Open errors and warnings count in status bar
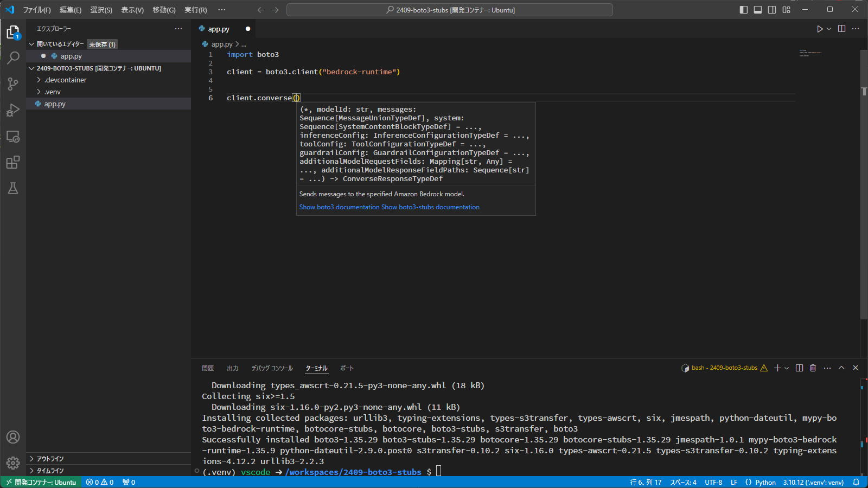Viewport: 868px width, 488px height. tap(100, 482)
